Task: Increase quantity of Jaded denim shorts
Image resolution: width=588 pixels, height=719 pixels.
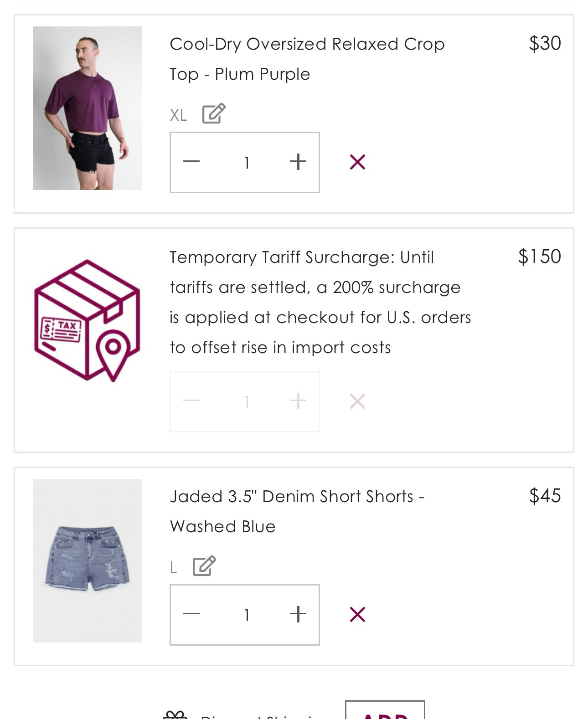Action: 298,614
